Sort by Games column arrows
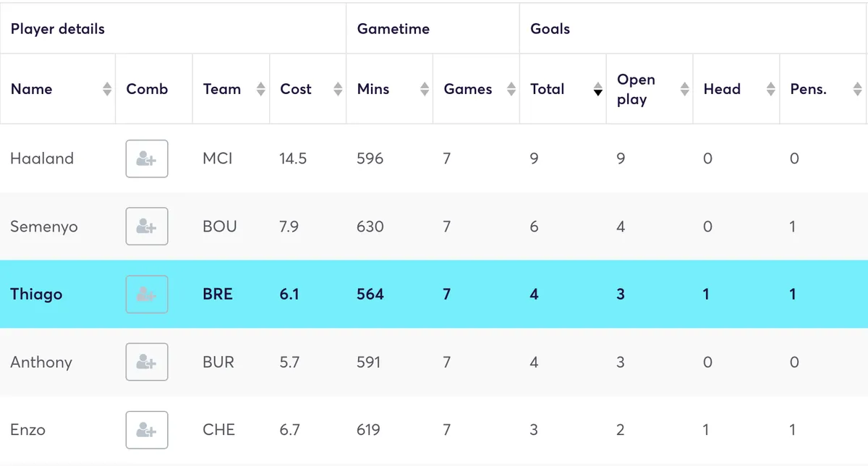868x466 pixels. (x=511, y=89)
